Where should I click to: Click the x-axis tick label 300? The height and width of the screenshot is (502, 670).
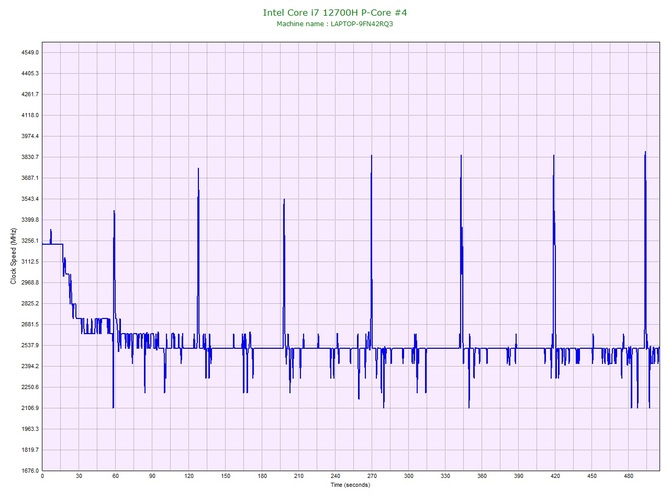click(x=409, y=476)
